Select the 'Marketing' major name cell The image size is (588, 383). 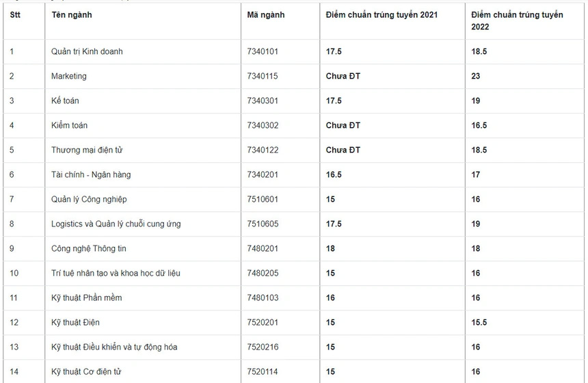(x=69, y=76)
